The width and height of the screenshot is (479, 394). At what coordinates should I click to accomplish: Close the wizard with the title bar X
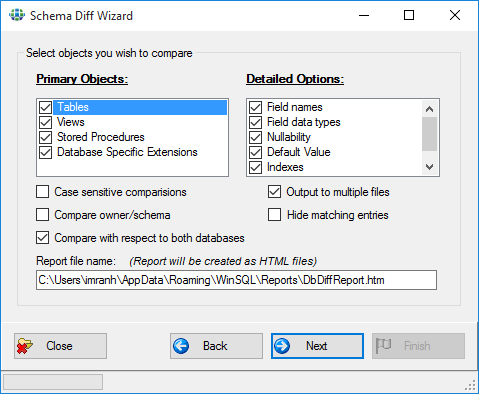pyautogui.click(x=455, y=15)
